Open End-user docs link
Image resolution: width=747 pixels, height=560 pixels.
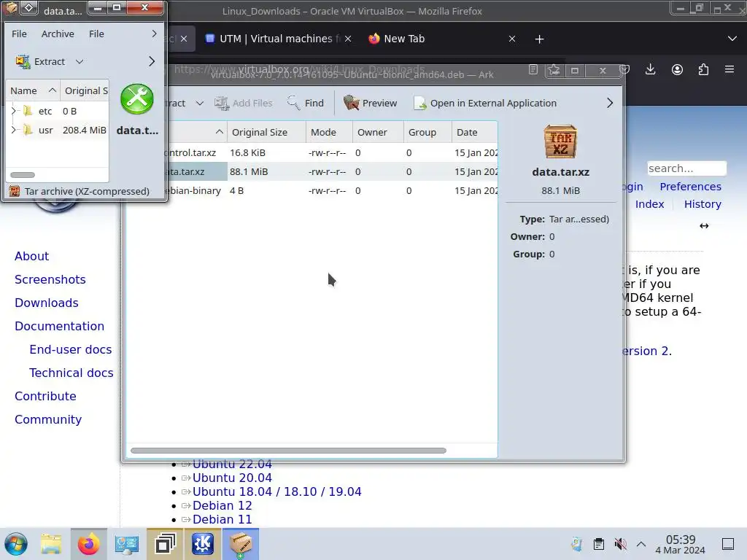(x=71, y=349)
